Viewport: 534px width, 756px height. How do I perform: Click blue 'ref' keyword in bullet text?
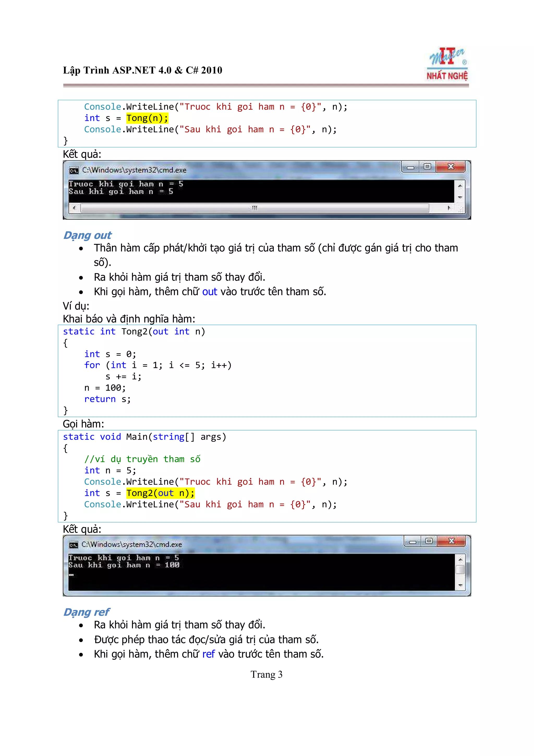pos(208,654)
